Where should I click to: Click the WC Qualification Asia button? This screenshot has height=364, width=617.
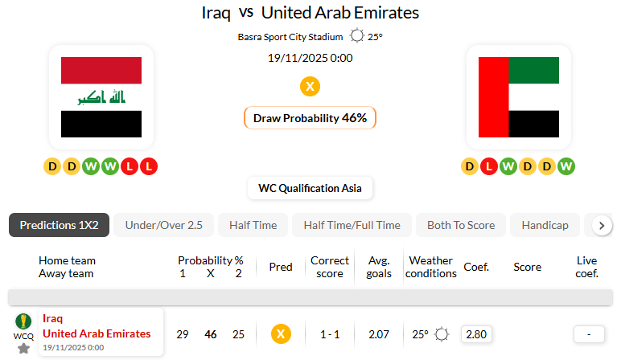[310, 189]
